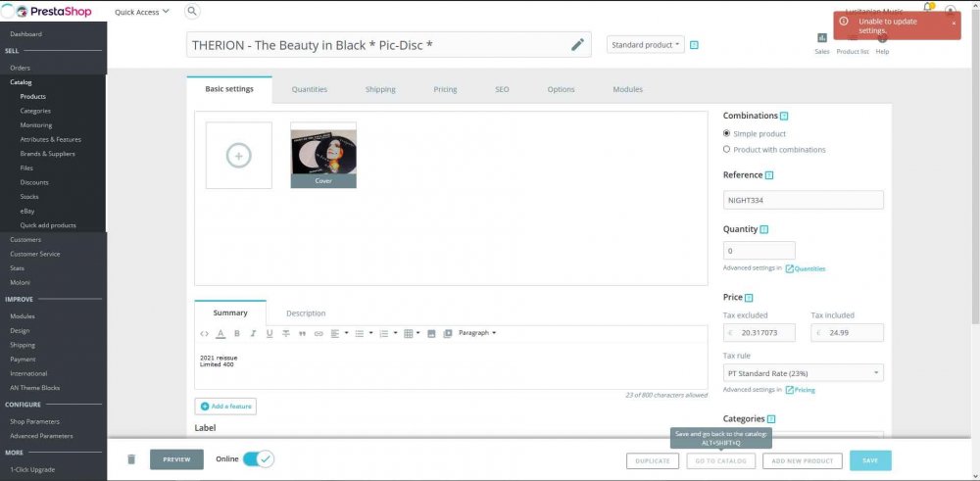Open the user profile avatar
The height and width of the screenshot is (481, 980).
point(950,11)
